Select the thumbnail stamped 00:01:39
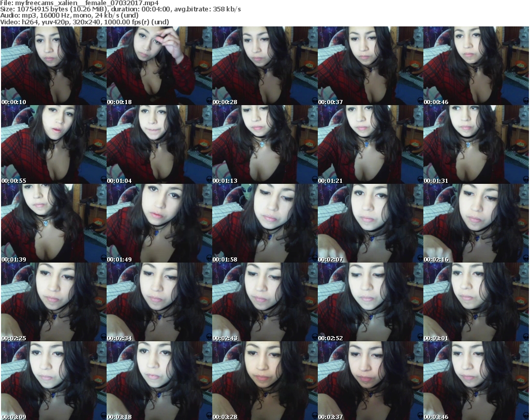The height and width of the screenshot is (420, 530). click(53, 223)
